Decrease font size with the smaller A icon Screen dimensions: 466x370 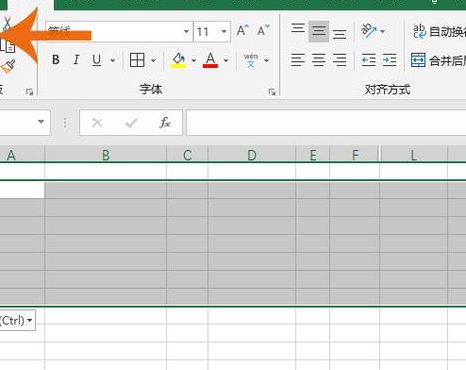(x=263, y=31)
